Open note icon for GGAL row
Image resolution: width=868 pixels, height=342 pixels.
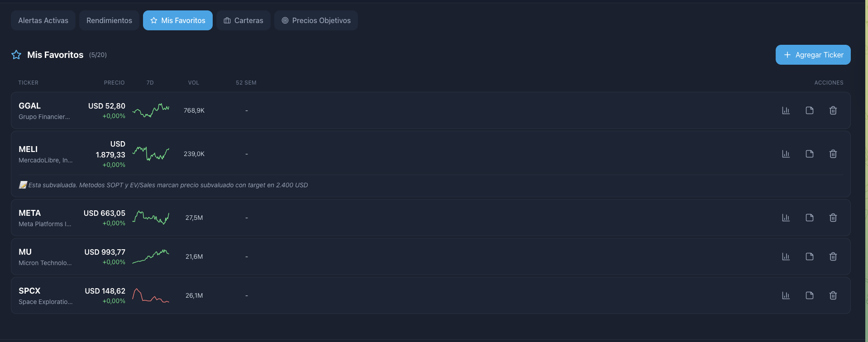[x=810, y=110]
